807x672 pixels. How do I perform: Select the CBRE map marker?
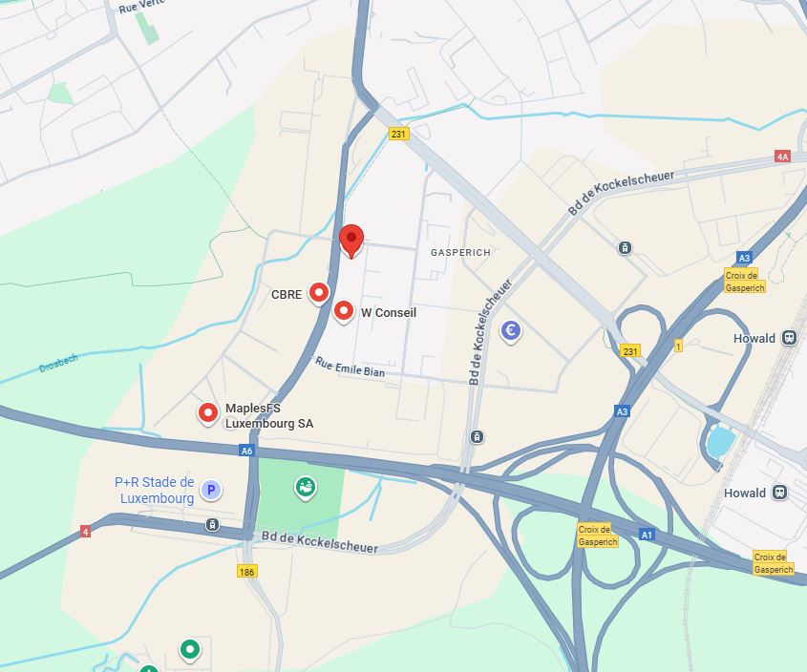click(x=319, y=294)
